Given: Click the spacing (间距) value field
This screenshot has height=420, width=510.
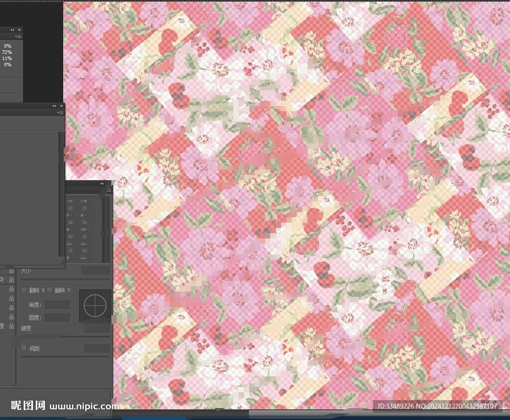Looking at the screenshot, I should click(97, 349).
